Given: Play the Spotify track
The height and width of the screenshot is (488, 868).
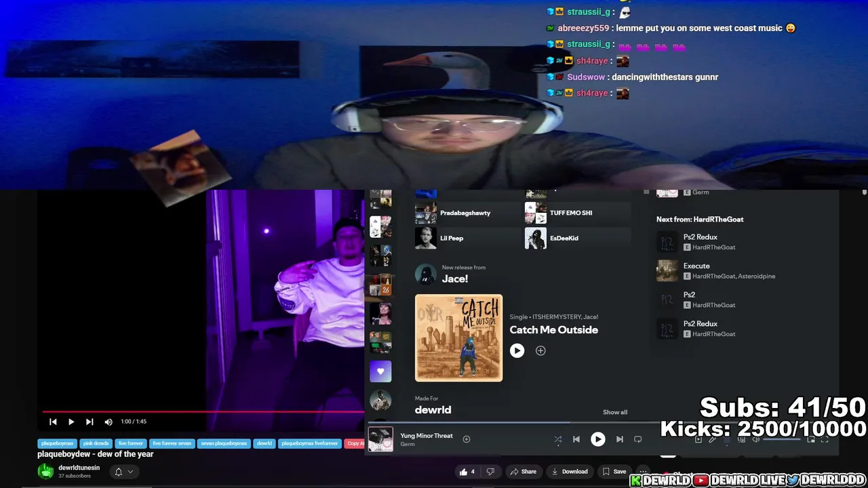Looking at the screenshot, I should (597, 439).
